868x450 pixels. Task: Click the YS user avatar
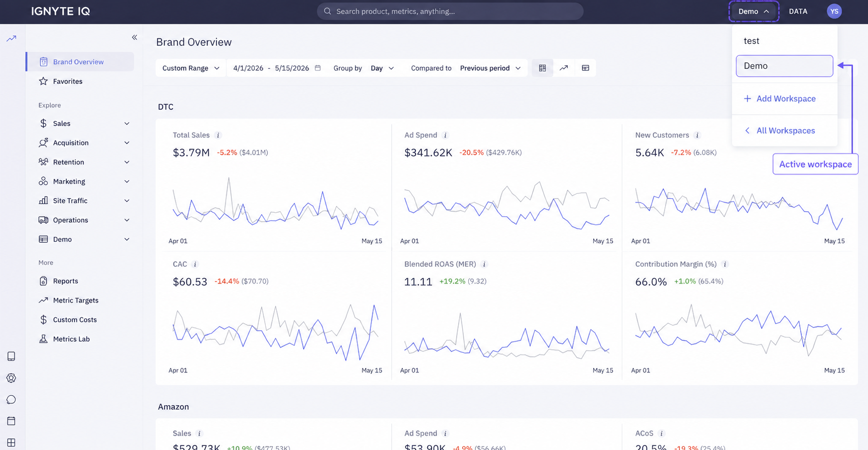click(x=834, y=11)
